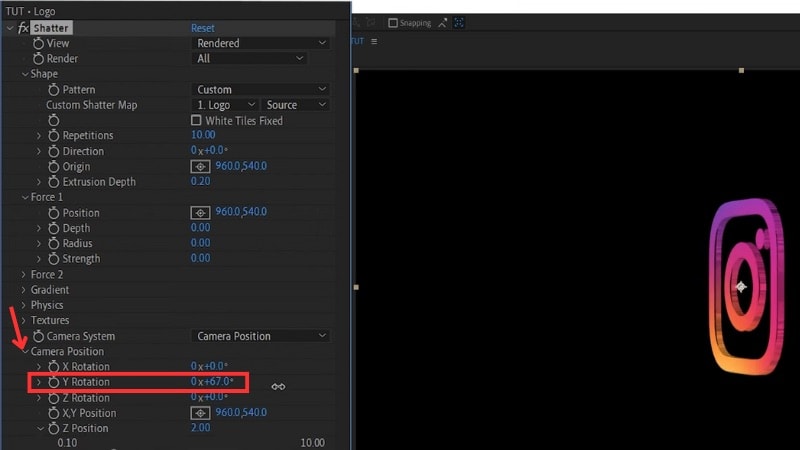Expand the Extrusion Depth property

point(39,182)
